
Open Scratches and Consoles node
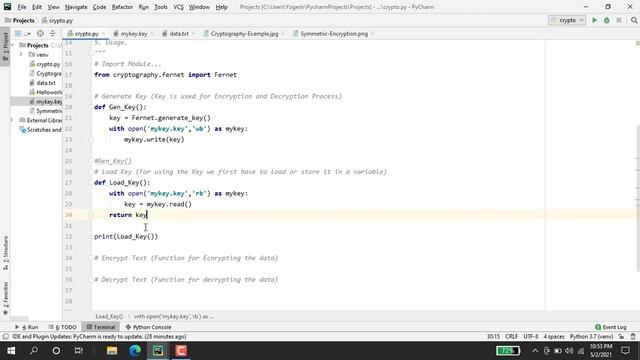(x=40, y=130)
